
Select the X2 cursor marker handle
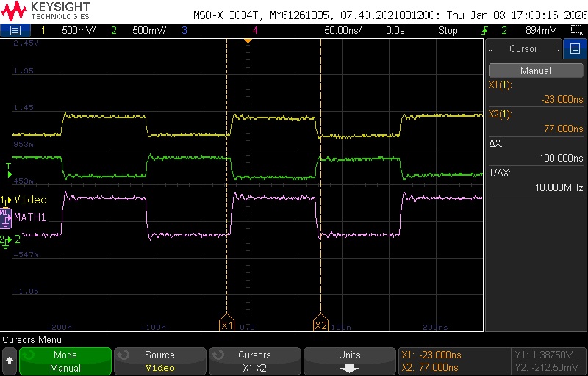pos(320,324)
